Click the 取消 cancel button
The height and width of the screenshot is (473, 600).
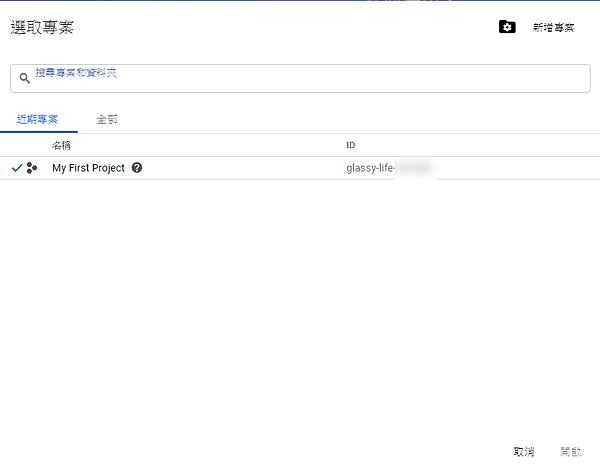pyautogui.click(x=524, y=452)
